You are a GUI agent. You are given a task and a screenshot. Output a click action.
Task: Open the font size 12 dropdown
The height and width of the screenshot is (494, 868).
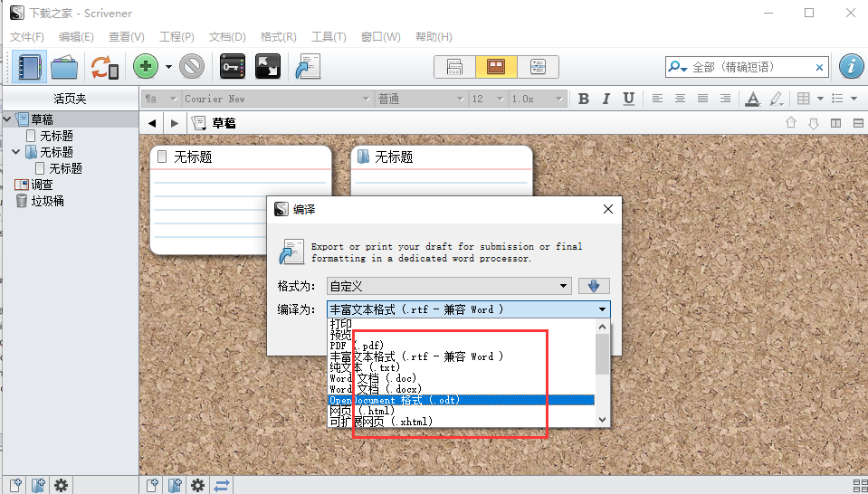click(488, 99)
